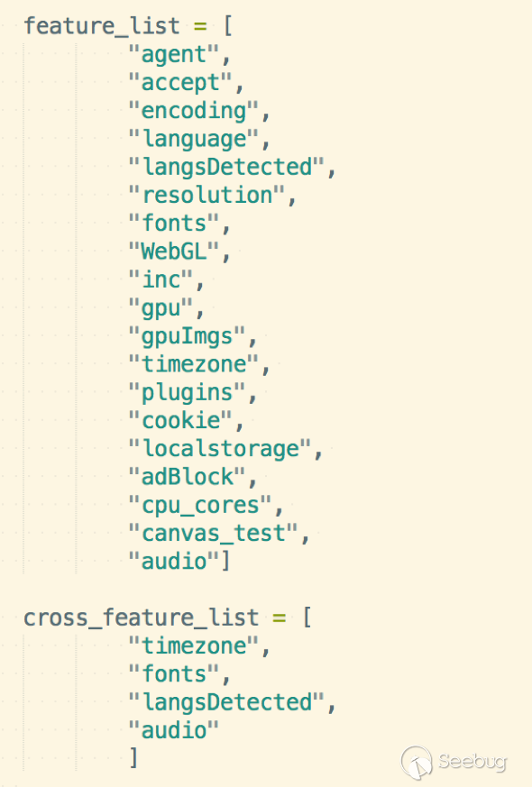
Task: Click the "cpu_cores" string entry
Action: coord(200,505)
